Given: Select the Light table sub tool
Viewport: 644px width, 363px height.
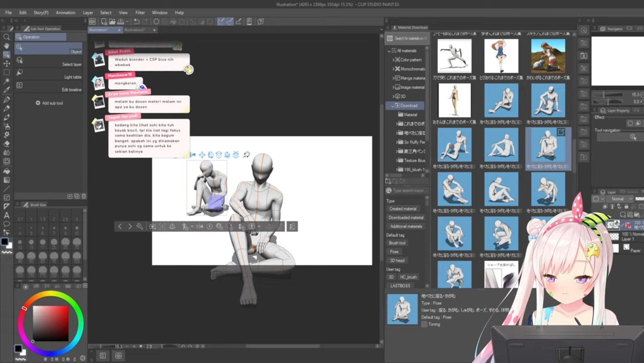Looking at the screenshot, I should click(x=49, y=74).
